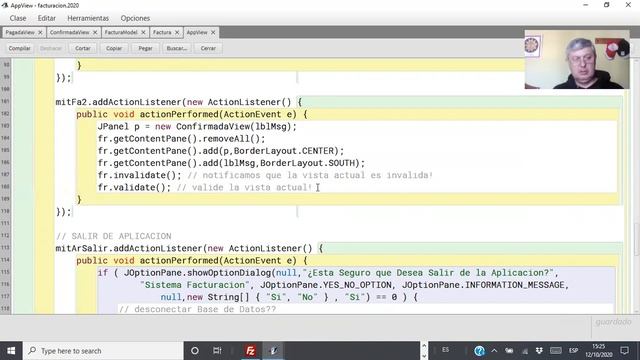Image resolution: width=640 pixels, height=360 pixels.
Task: Click the fr.getContentPane().removeAll() line
Action: [x=182, y=139]
